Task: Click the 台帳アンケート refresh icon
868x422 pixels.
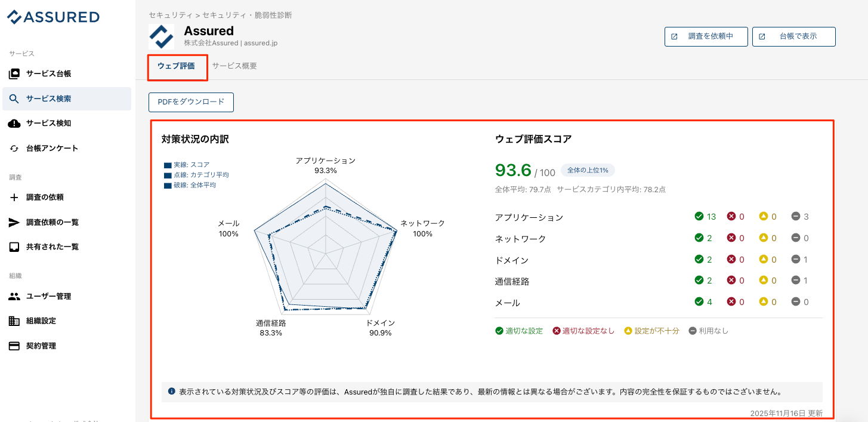Action: click(x=14, y=149)
